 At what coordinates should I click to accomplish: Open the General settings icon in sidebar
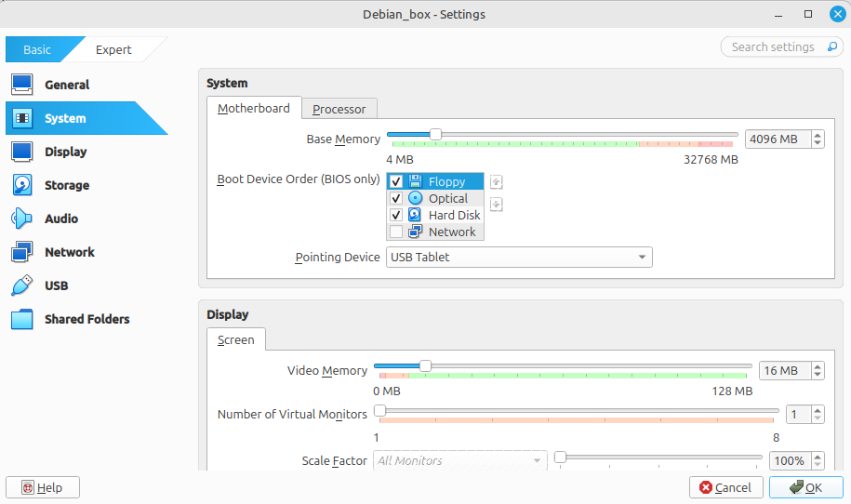(x=21, y=85)
